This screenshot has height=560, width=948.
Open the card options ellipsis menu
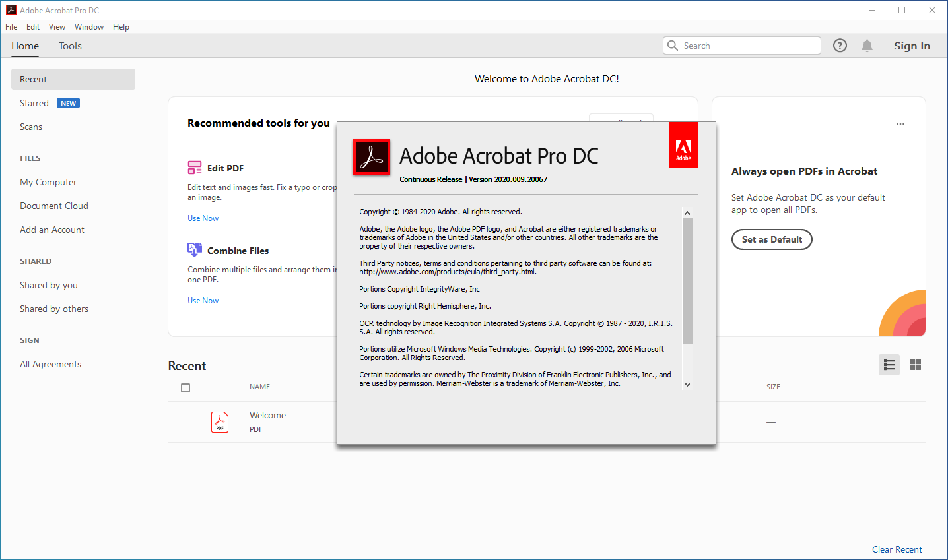pyautogui.click(x=900, y=124)
